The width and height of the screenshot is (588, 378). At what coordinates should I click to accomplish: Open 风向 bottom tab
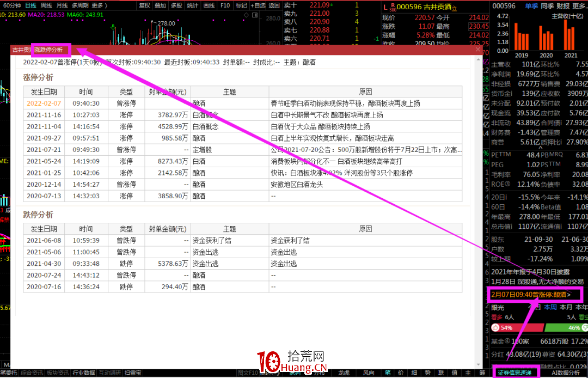369,373
